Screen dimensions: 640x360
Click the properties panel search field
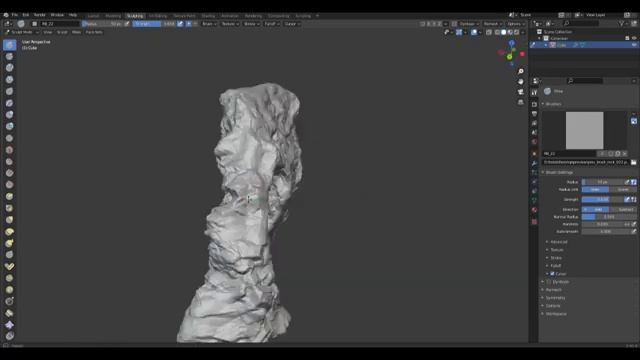pyautogui.click(x=584, y=81)
